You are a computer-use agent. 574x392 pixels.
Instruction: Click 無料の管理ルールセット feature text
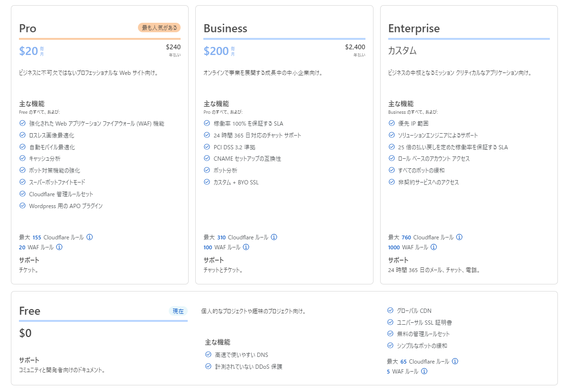(x=423, y=334)
